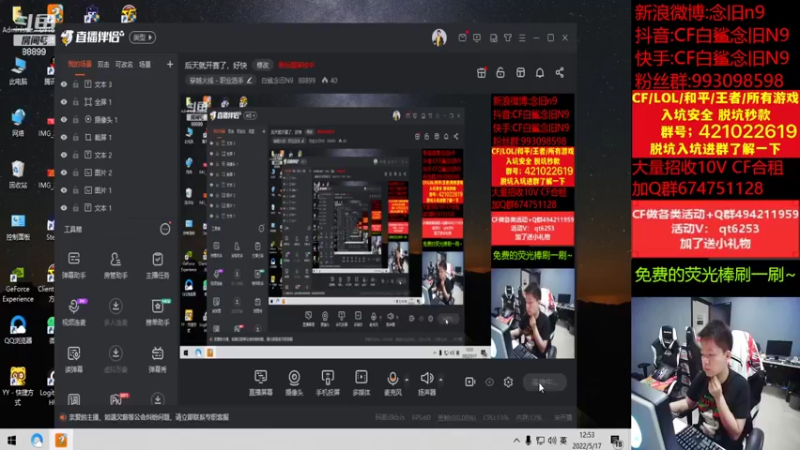The width and height of the screenshot is (800, 450).
Task: Hide the 截屏 1 layer
Action: pos(64,137)
